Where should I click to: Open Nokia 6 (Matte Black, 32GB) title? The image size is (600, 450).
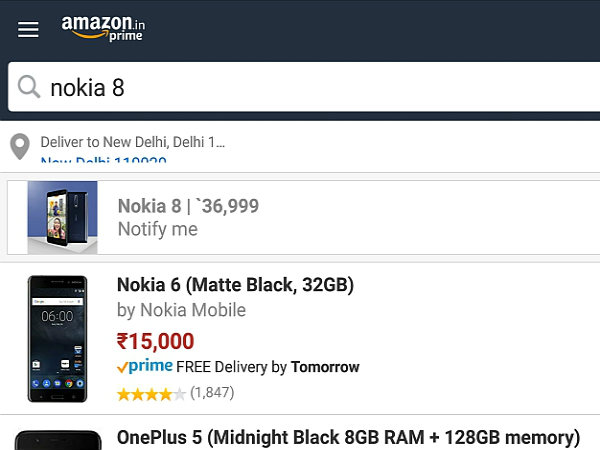235,285
